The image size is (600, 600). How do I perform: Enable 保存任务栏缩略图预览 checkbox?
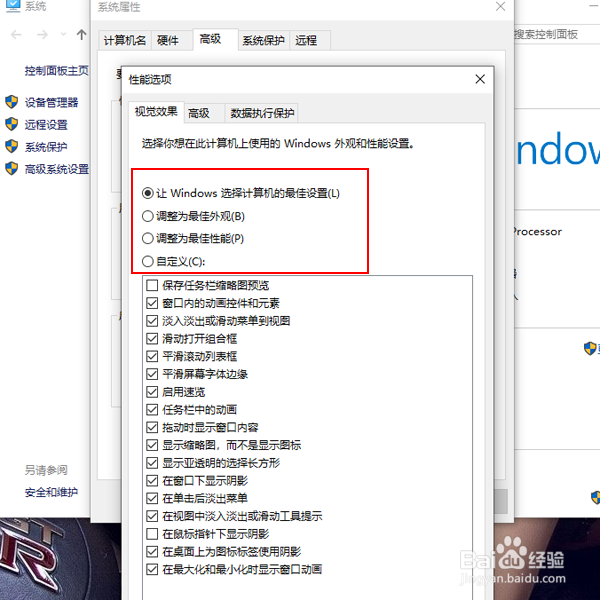152,285
